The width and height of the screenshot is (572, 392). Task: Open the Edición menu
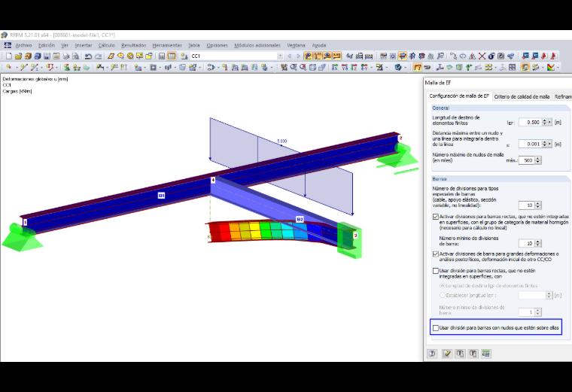(x=47, y=45)
